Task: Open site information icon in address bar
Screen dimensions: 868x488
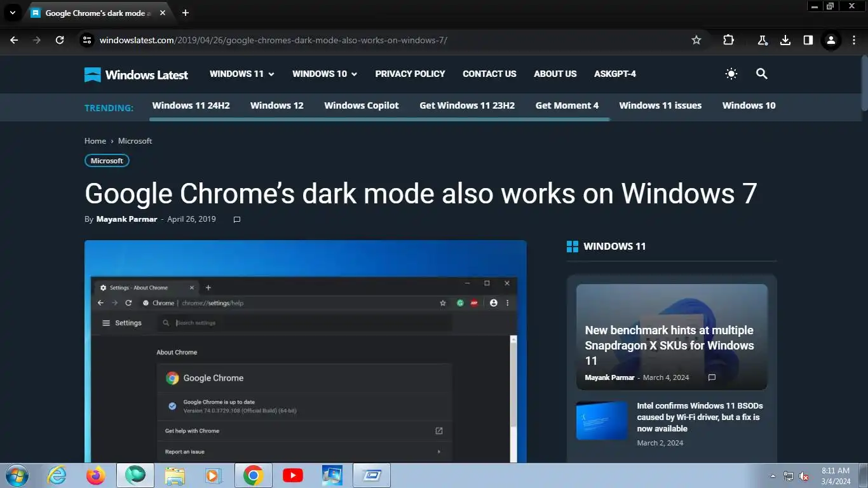Action: tap(87, 40)
